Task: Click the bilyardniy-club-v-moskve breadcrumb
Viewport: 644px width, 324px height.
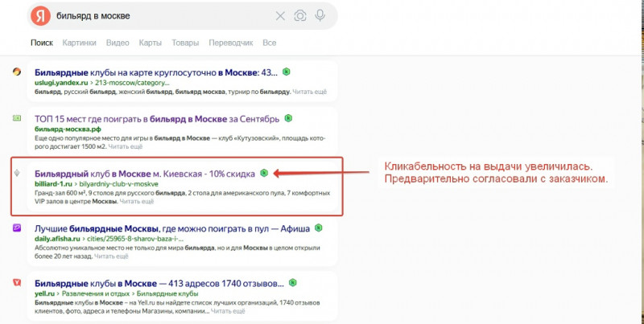Action: click(x=118, y=184)
